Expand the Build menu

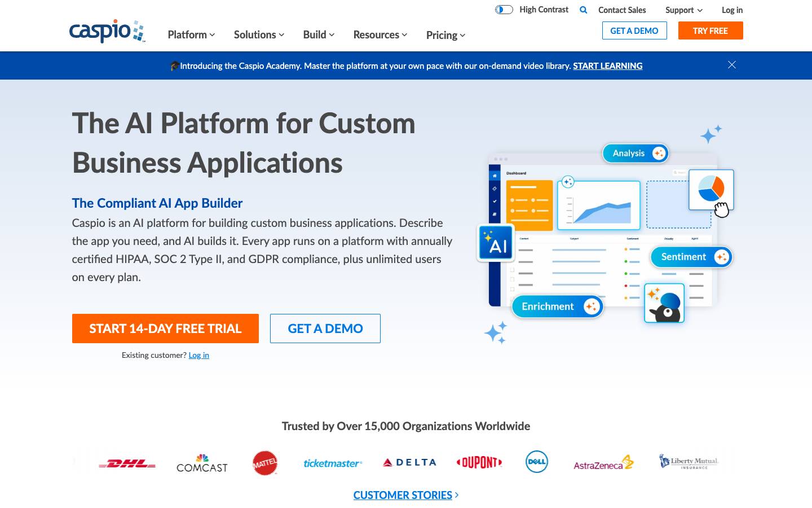319,34
